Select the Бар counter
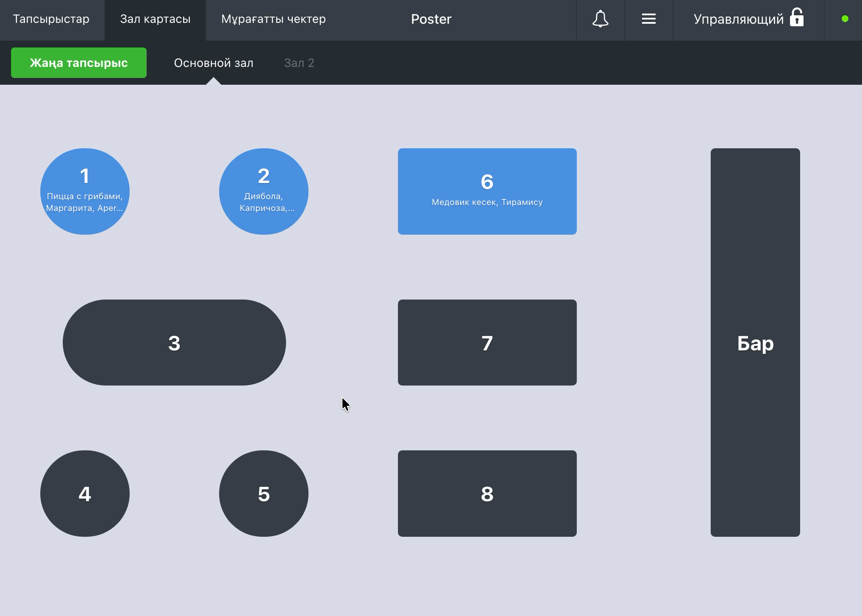The image size is (862, 616). click(x=755, y=343)
